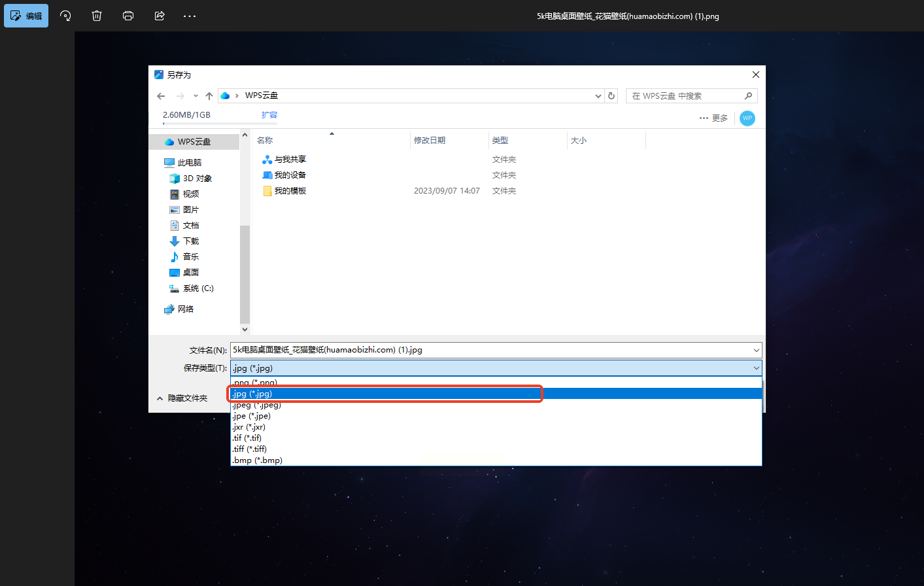Click the 2.60MB/1GB storage usage bar
The width and height of the screenshot is (924, 586).
click(220, 123)
